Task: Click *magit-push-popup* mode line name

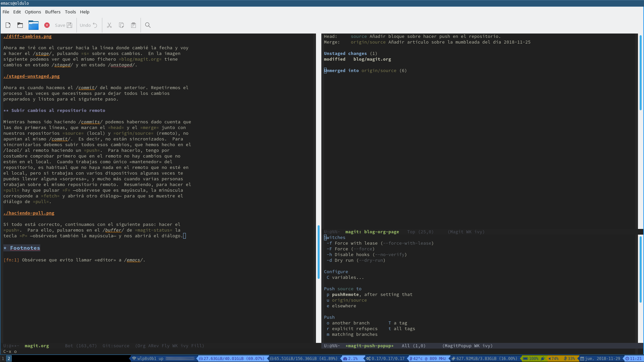Action: point(370,346)
